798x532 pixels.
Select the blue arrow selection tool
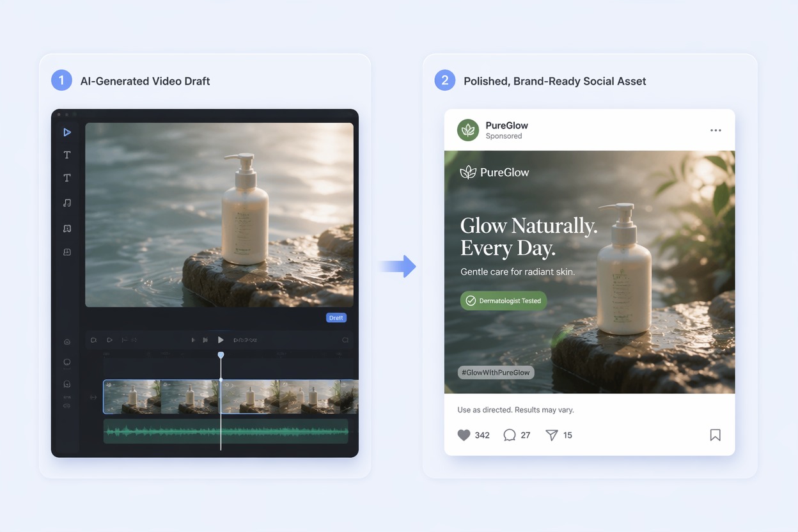click(x=67, y=132)
